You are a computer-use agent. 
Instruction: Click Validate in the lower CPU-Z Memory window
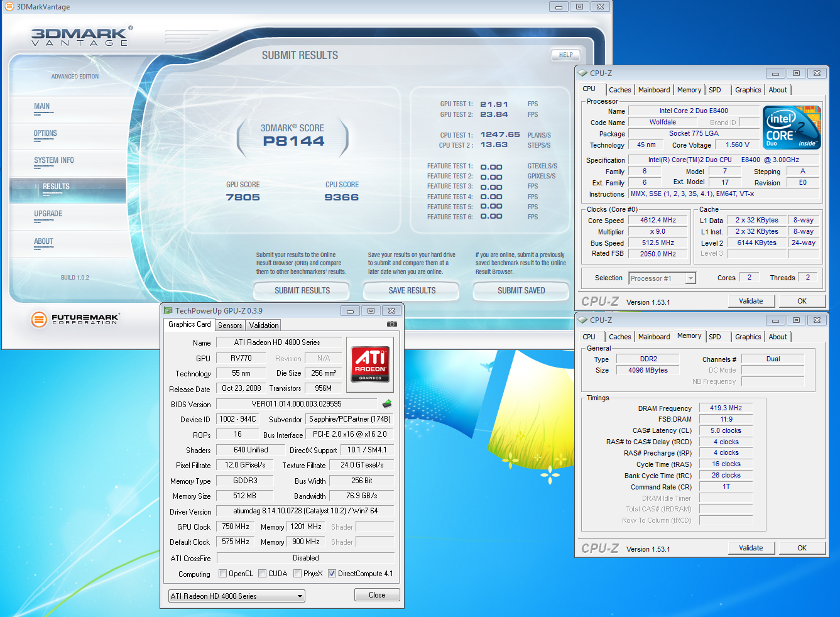tap(751, 548)
